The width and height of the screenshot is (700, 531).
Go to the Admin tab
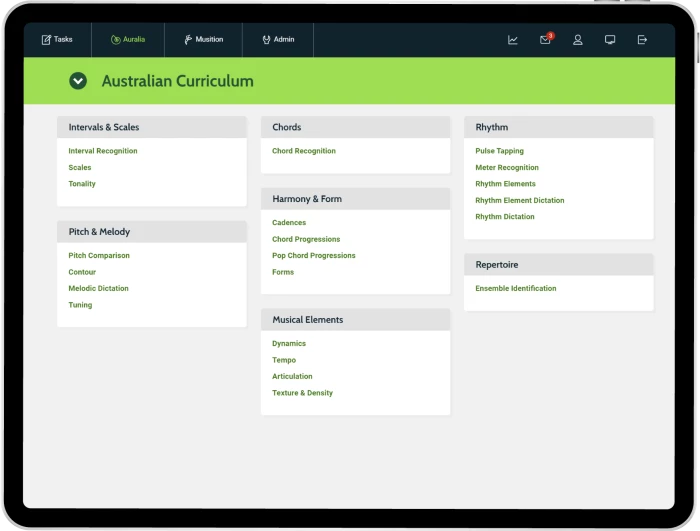(x=278, y=40)
